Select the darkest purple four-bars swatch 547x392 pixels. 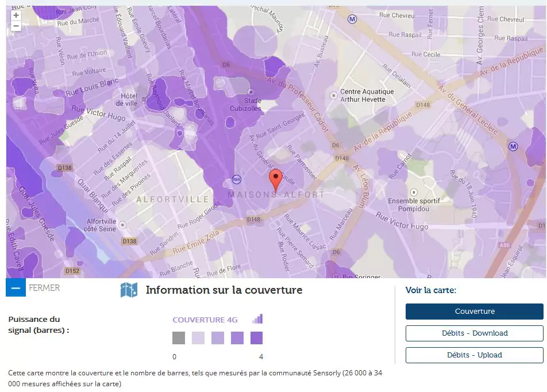click(x=256, y=338)
